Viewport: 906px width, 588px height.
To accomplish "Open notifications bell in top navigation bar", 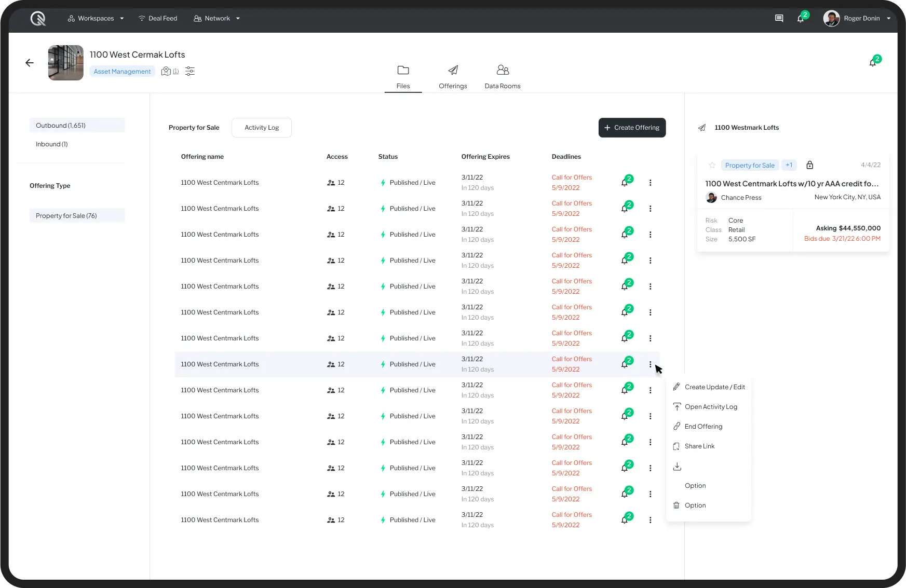I will 801,18.
